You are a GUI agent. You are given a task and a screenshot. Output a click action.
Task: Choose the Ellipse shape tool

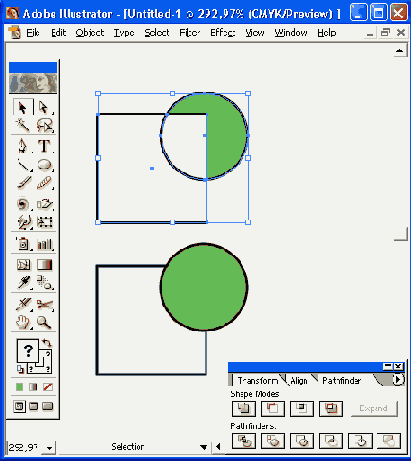click(44, 165)
